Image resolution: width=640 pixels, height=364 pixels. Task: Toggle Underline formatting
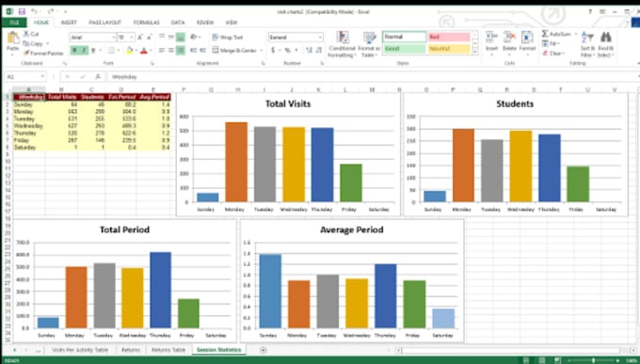(93, 51)
